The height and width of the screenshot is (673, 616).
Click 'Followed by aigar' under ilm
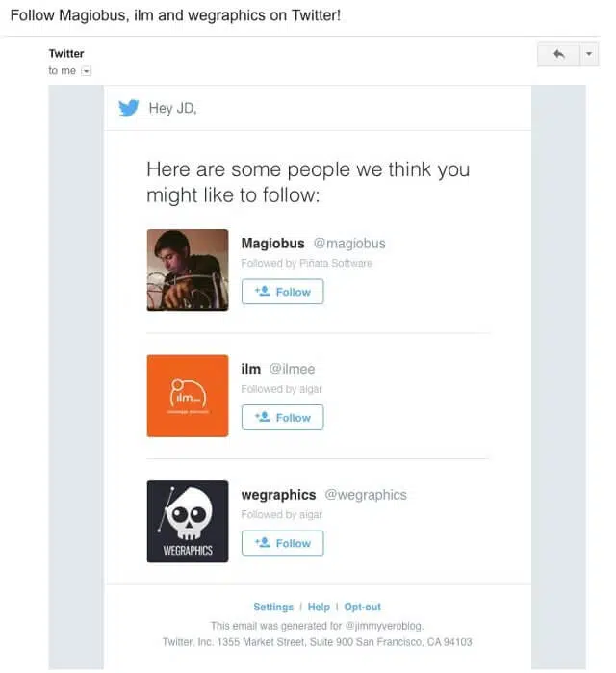pos(281,389)
